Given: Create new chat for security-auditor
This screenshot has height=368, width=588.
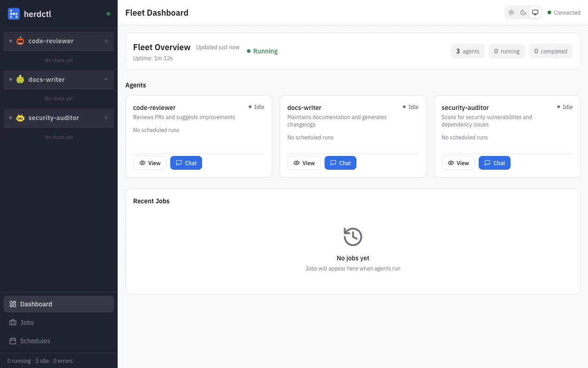Looking at the screenshot, I should click(x=106, y=118).
